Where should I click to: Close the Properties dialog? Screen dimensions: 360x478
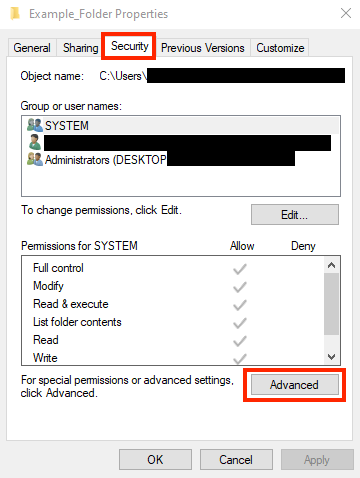coord(346,13)
